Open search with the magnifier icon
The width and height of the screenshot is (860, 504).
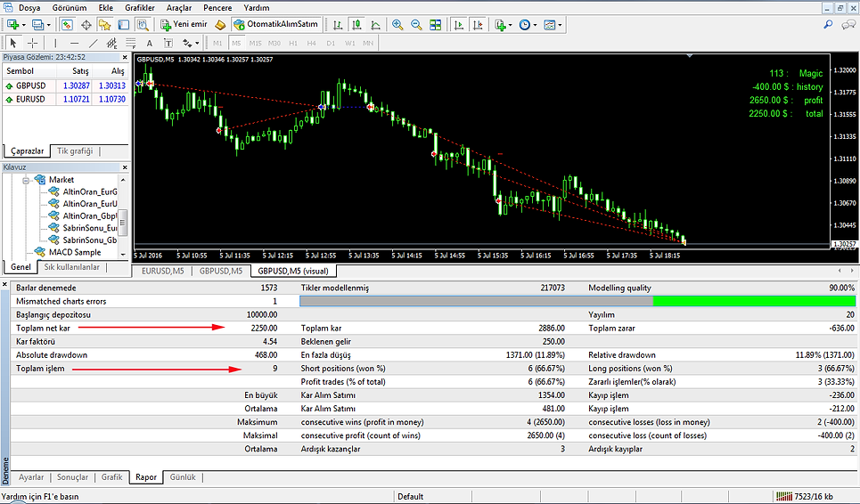tap(828, 25)
